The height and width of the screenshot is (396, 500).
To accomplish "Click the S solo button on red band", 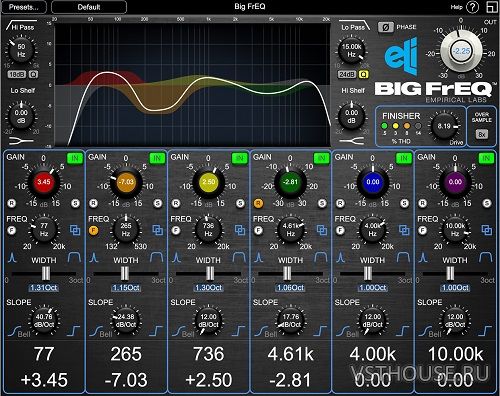I will coord(76,203).
